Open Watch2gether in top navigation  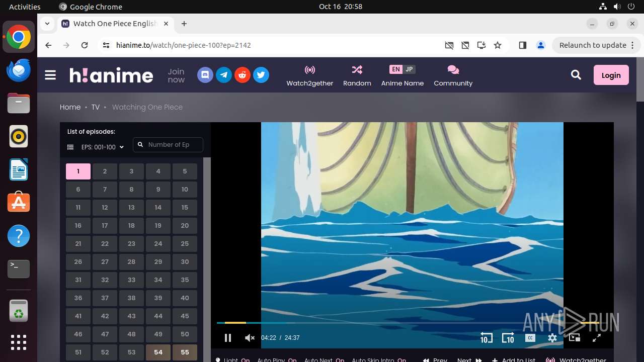click(x=310, y=76)
